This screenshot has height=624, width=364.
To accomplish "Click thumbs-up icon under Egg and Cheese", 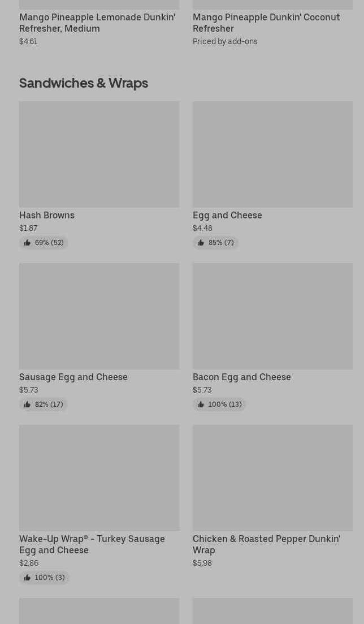I will tap(201, 243).
